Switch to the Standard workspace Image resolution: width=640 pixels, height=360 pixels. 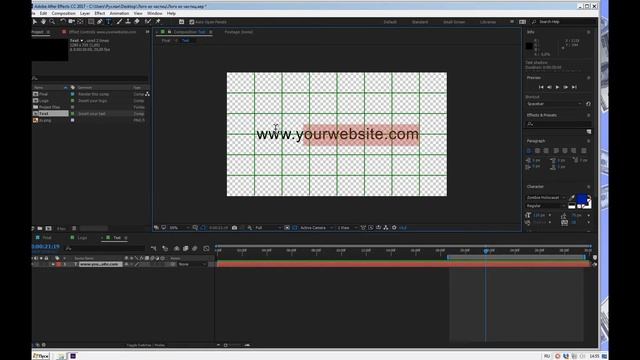point(420,22)
